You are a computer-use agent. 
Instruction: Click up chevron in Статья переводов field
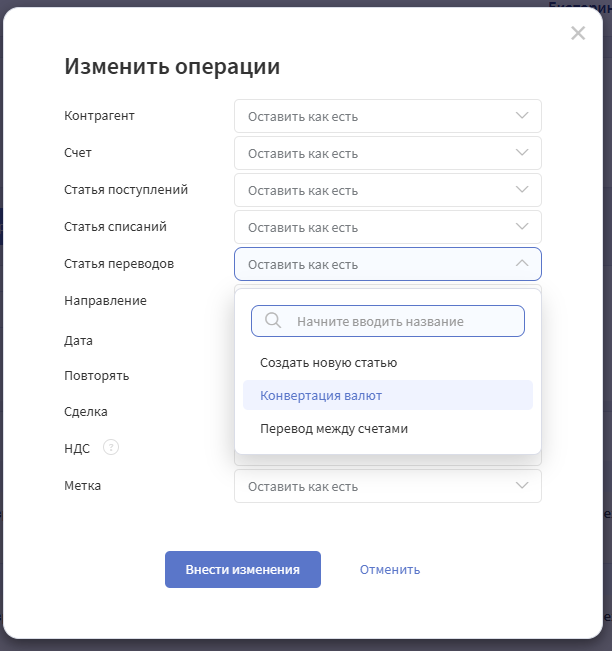point(522,264)
